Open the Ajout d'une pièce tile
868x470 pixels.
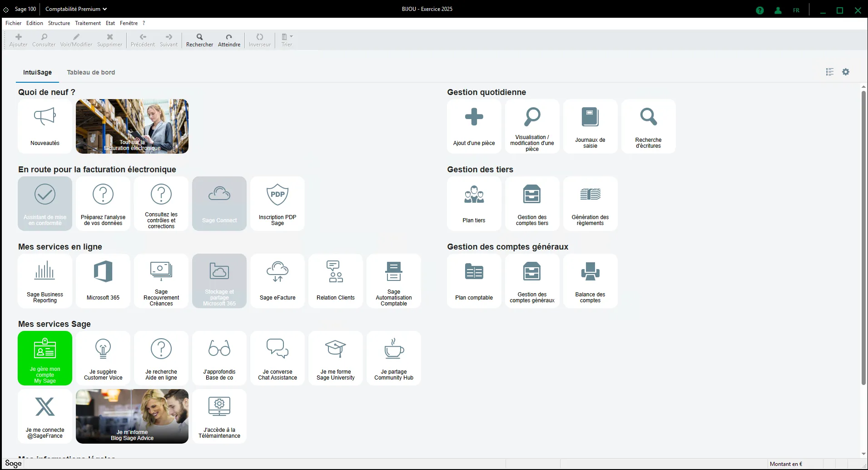(474, 126)
